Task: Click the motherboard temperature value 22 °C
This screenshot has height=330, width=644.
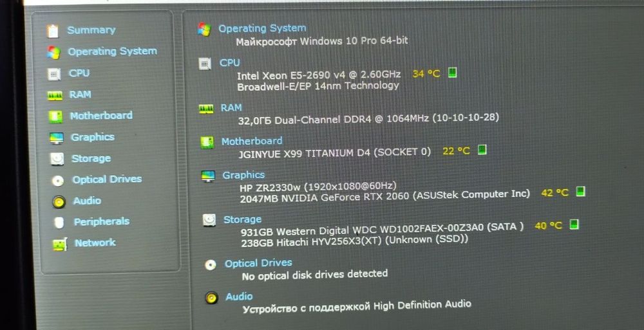Action: coord(457,151)
